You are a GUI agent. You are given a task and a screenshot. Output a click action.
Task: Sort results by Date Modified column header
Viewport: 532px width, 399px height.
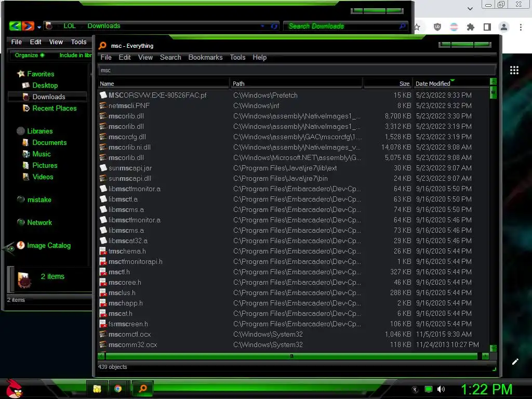[x=451, y=84]
